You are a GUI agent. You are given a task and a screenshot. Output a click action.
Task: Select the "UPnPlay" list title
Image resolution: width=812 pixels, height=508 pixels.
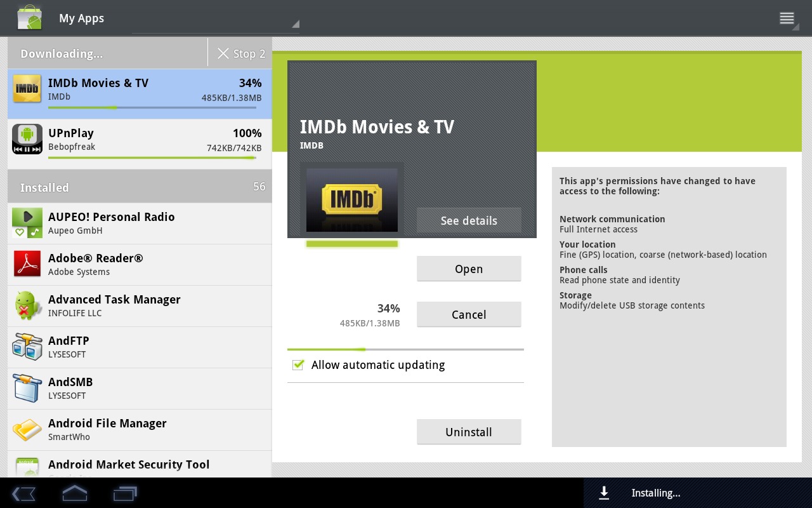[71, 133]
